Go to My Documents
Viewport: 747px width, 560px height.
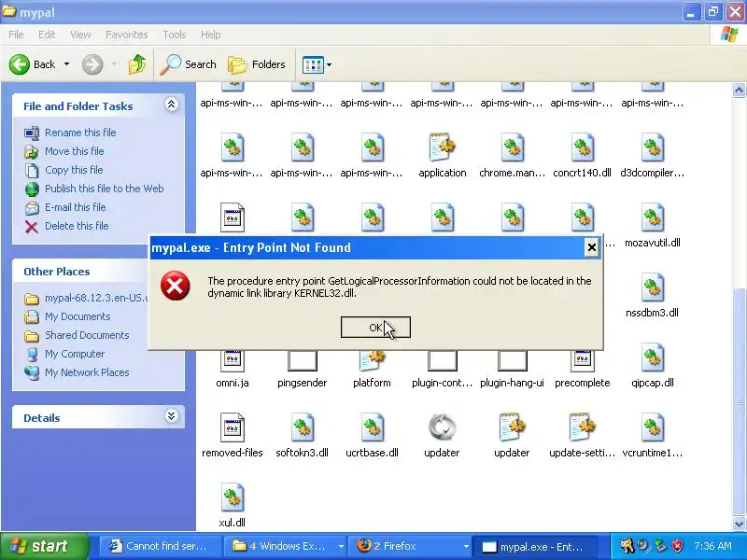78,316
